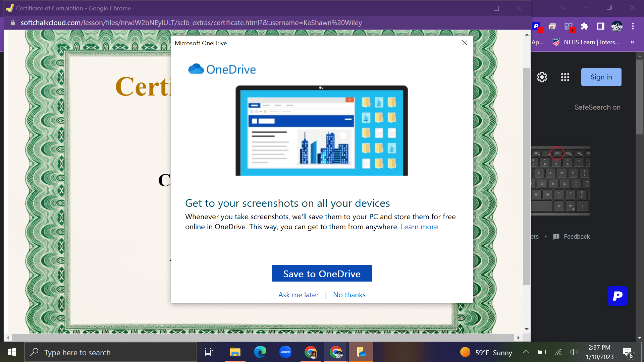Choose Ask me later in OneDrive dialog
Image resolution: width=644 pixels, height=362 pixels.
[x=299, y=295]
